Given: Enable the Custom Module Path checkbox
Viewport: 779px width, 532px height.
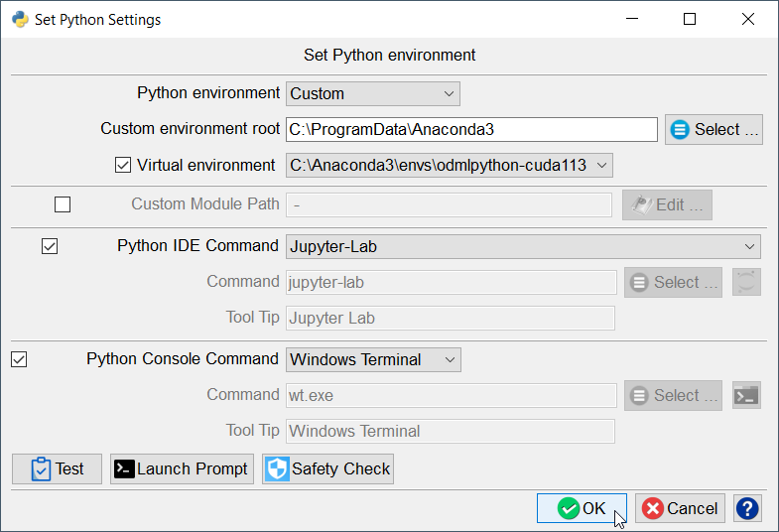Looking at the screenshot, I should coord(63,204).
